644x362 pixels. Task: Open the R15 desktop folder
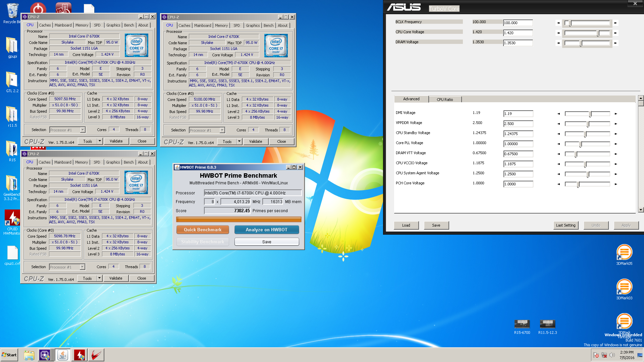tap(12, 151)
